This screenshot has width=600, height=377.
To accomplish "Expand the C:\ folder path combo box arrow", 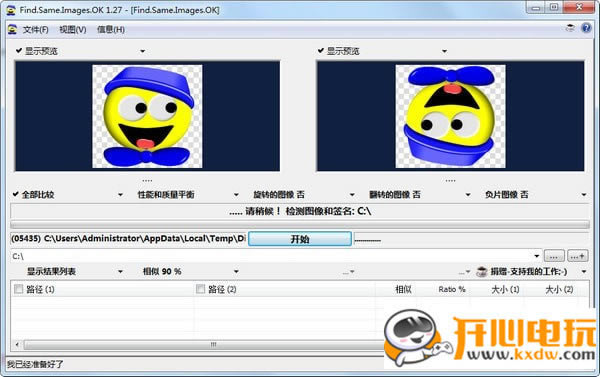I will [536, 256].
